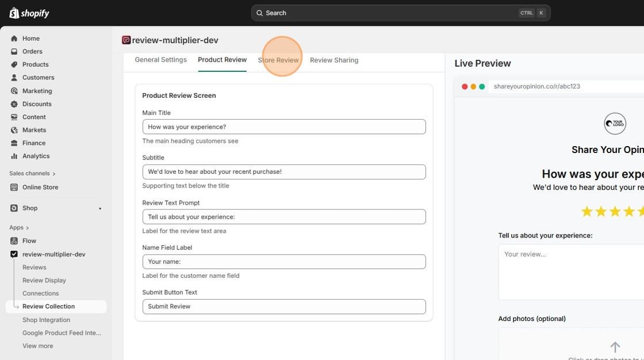The width and height of the screenshot is (644, 360).
Task: Open the General Settings tab
Action: pos(160,60)
